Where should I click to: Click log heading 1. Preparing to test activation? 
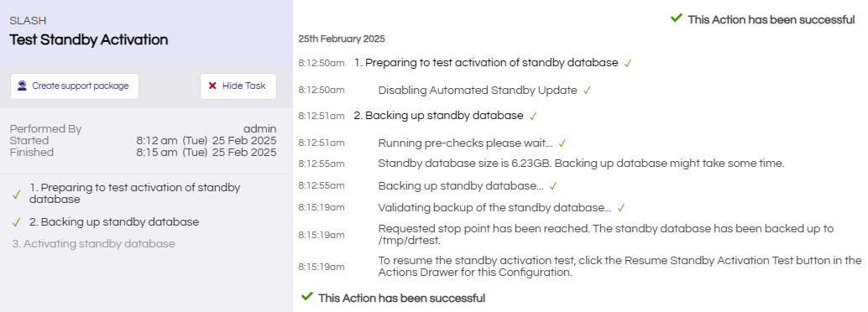tap(486, 63)
